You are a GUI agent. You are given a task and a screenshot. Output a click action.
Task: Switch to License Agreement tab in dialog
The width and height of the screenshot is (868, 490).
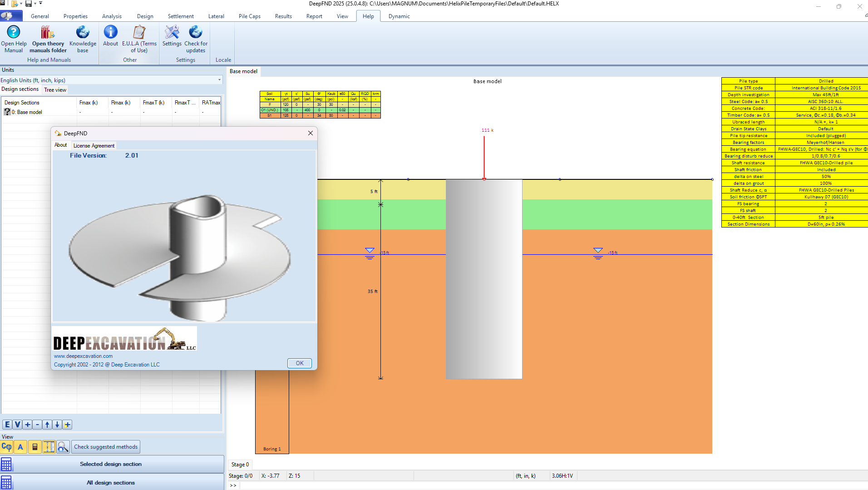94,146
